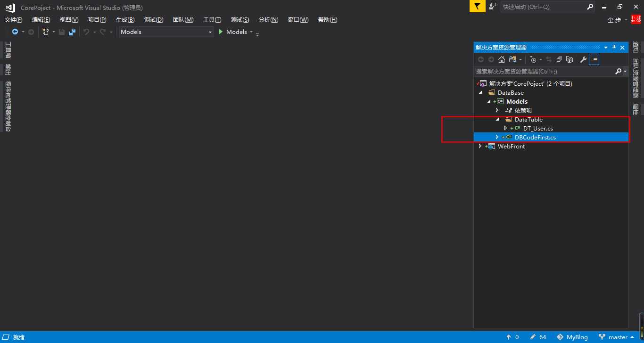This screenshot has height=343, width=644.
Task: Click Solution Explorer Forward icon
Action: [x=491, y=59]
